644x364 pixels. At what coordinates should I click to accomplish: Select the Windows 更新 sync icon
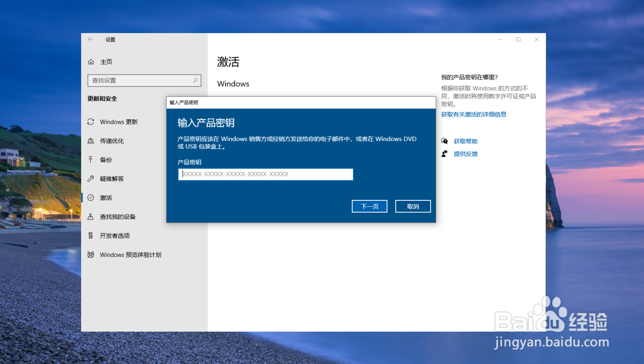(x=91, y=122)
